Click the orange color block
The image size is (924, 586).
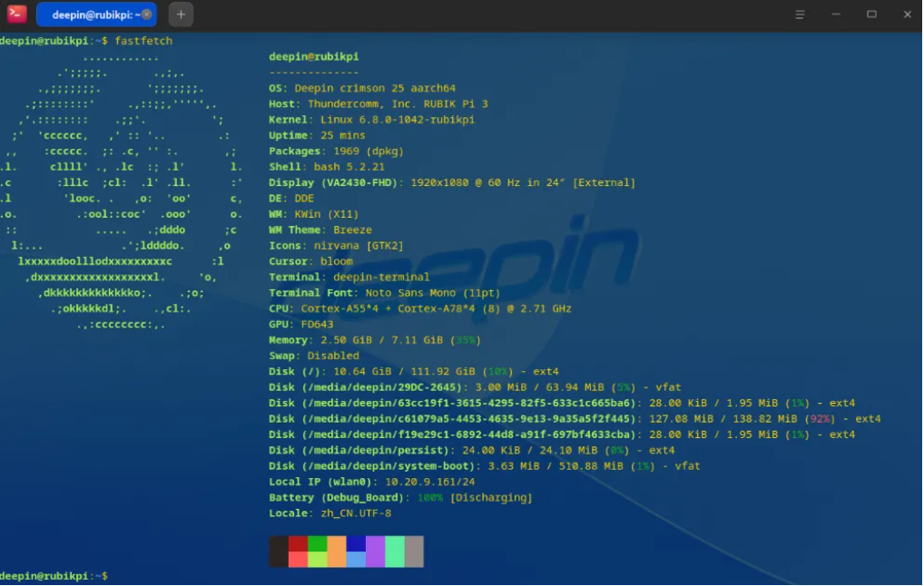(x=337, y=552)
